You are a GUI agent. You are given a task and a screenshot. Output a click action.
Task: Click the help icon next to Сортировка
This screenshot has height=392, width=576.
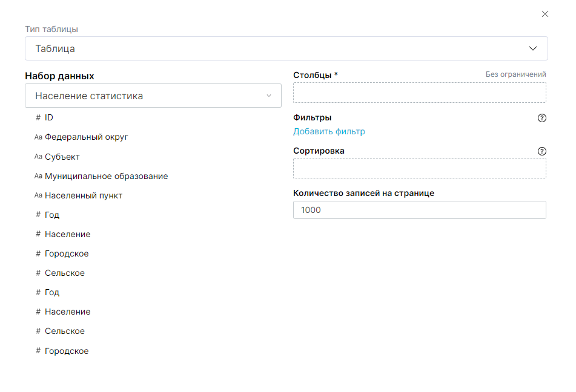click(541, 151)
